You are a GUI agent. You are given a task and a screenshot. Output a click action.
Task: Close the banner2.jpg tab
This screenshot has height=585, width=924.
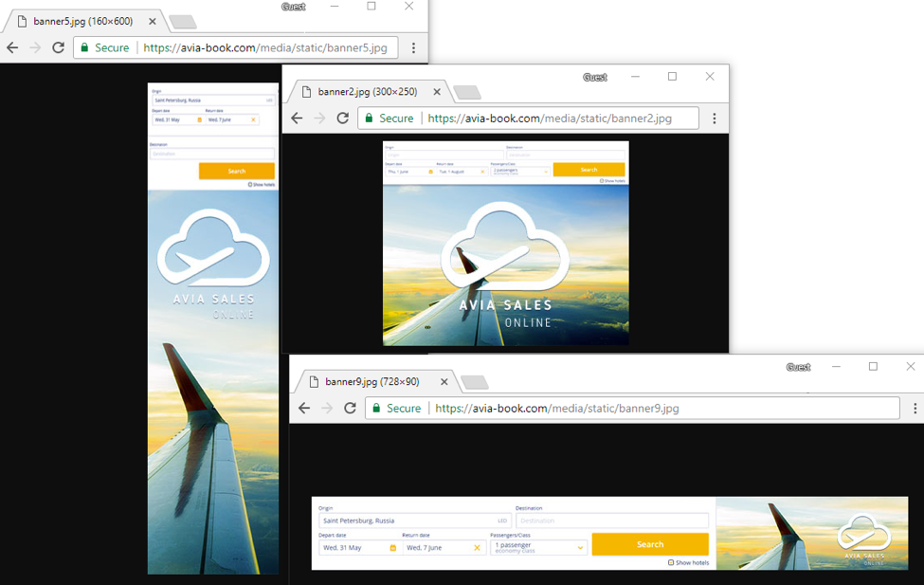click(x=437, y=92)
